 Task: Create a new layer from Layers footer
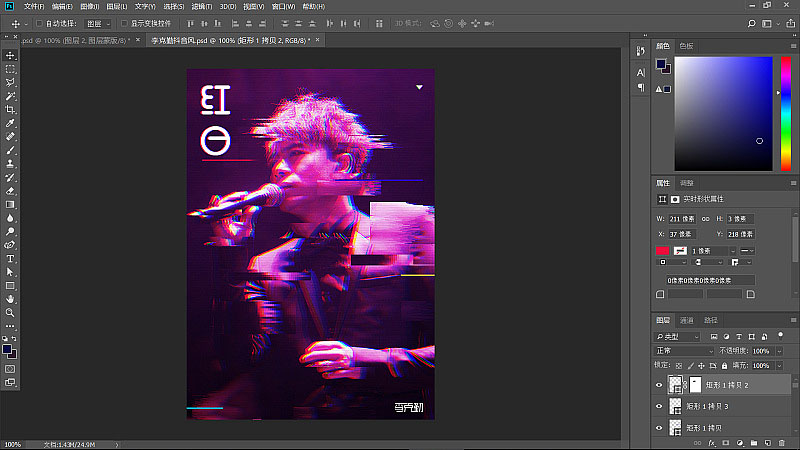[x=768, y=443]
